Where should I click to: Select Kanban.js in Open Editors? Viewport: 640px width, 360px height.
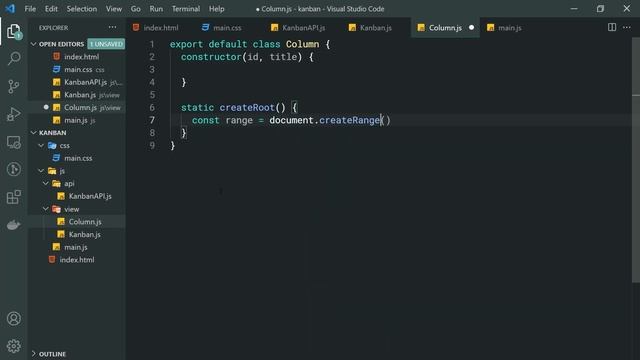pyautogui.click(x=77, y=95)
